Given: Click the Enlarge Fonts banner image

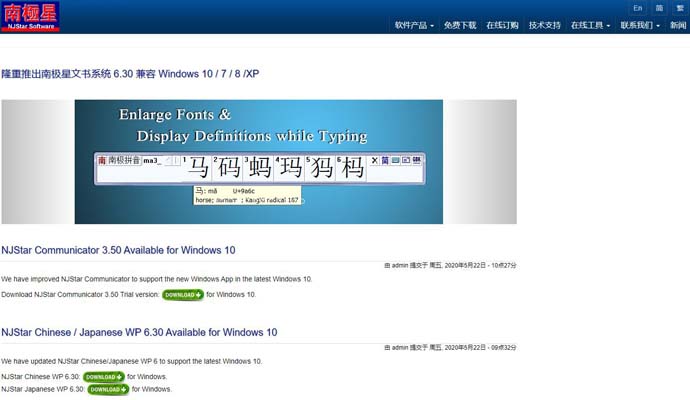Looking at the screenshot, I should click(259, 161).
